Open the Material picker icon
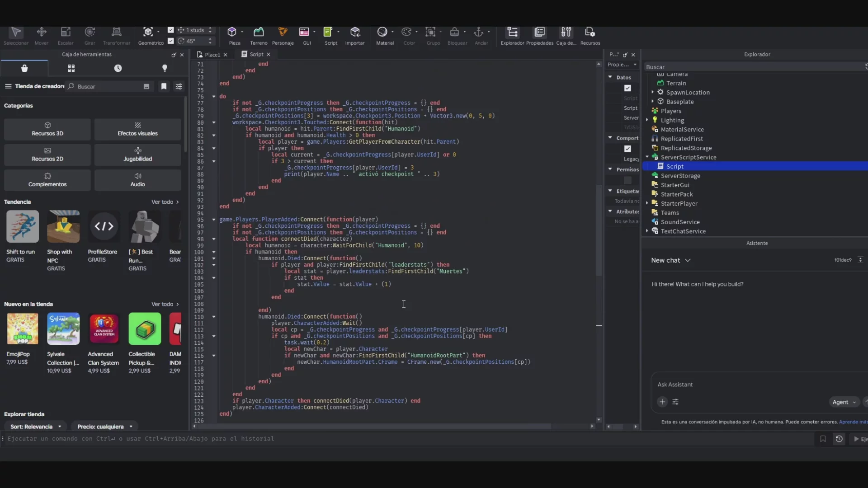The width and height of the screenshot is (868, 488). [x=382, y=32]
